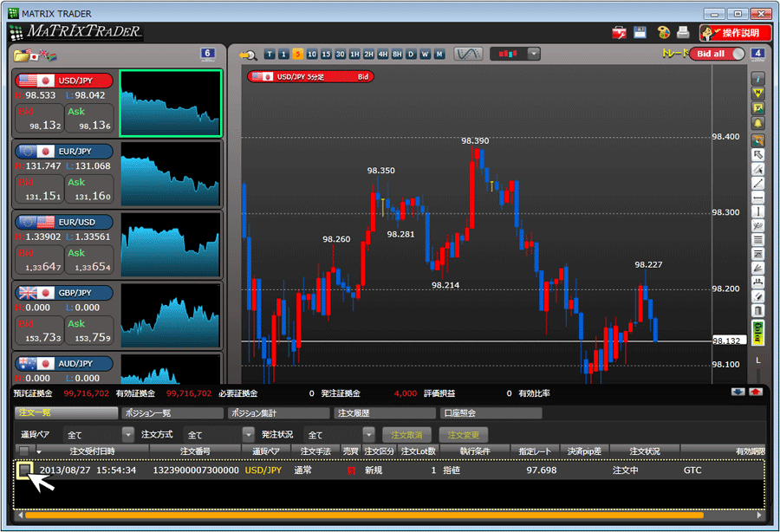780x532 pixels.
Task: Switch chart to the 4H timeframe
Action: [382, 55]
